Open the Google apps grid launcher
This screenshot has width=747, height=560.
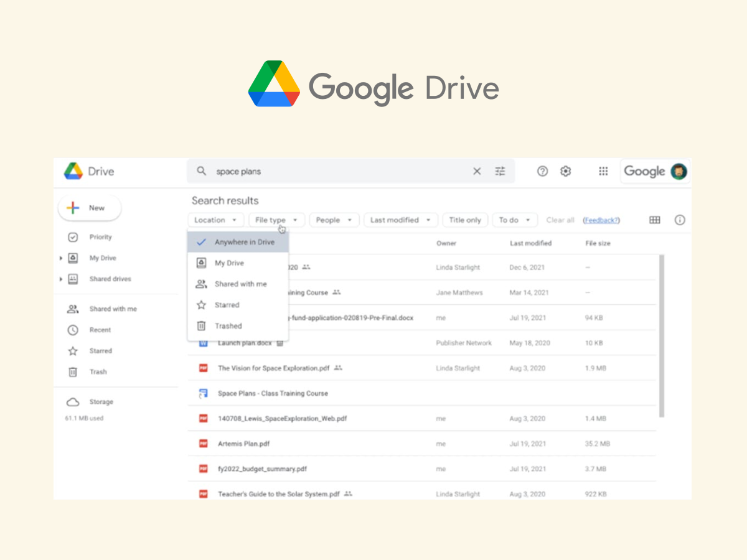point(603,171)
